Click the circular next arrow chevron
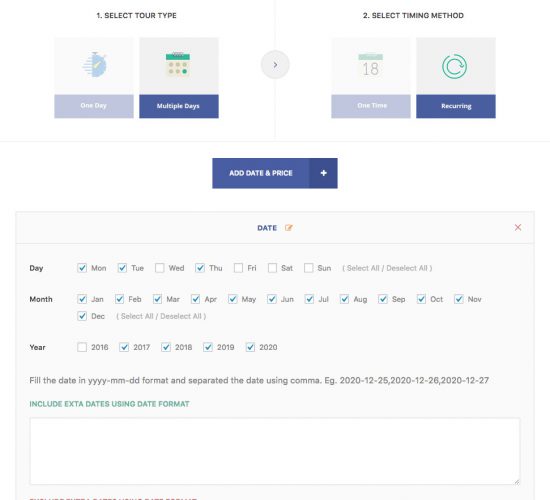The image size is (550, 500). pos(275,65)
